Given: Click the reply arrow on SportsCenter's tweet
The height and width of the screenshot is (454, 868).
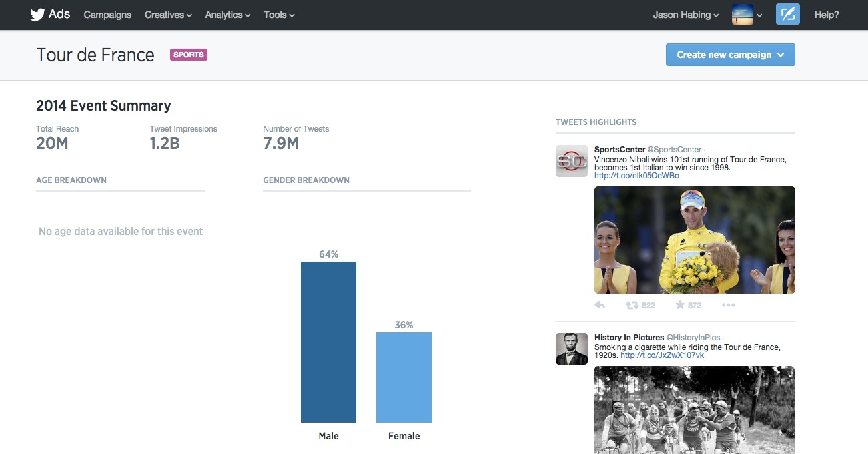Looking at the screenshot, I should [x=599, y=304].
